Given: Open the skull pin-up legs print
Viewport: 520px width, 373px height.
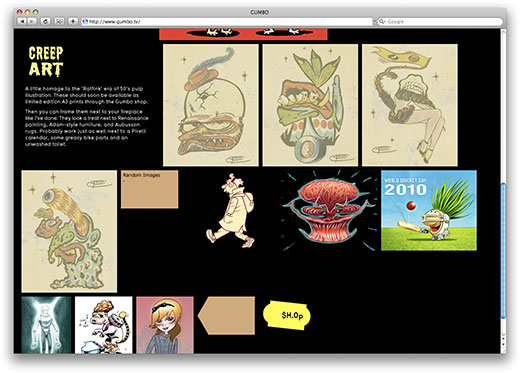Looking at the screenshot, I should click(x=410, y=105).
